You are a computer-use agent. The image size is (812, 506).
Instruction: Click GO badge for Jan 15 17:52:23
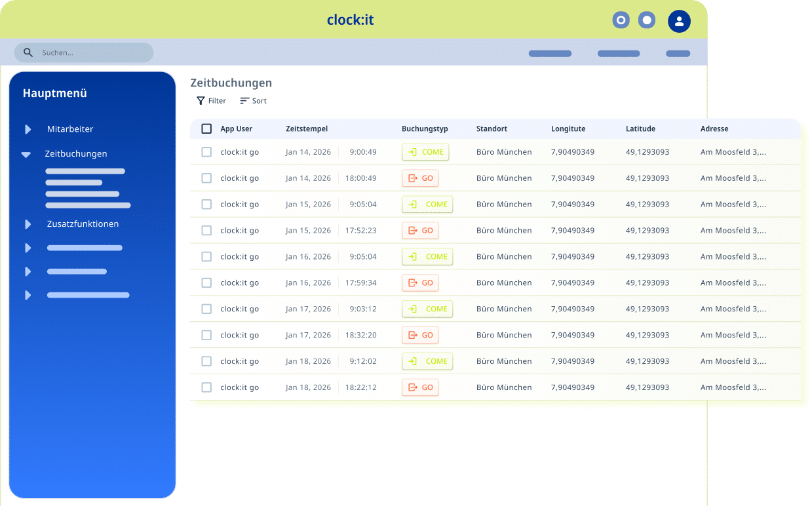[420, 231]
